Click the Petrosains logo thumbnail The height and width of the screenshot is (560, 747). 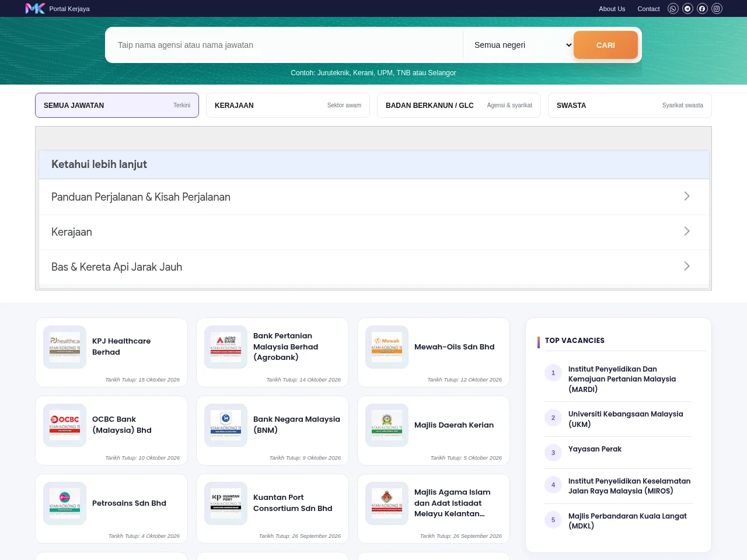click(x=65, y=503)
